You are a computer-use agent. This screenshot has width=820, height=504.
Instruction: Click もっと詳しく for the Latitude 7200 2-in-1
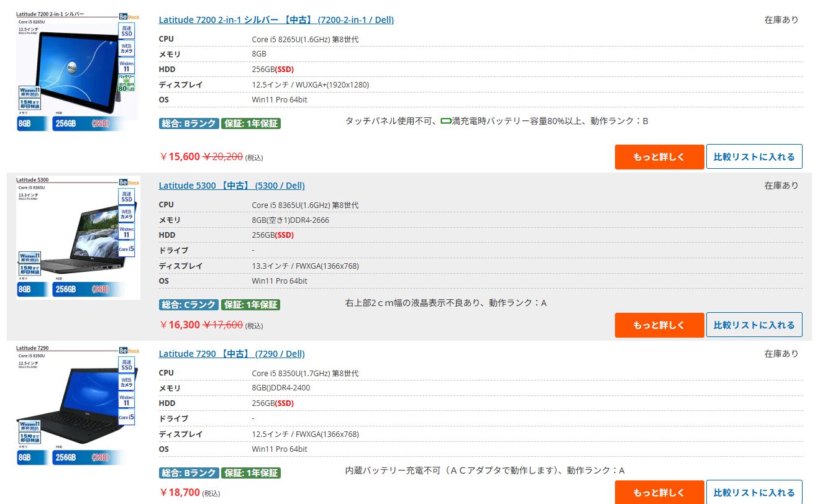coord(660,157)
